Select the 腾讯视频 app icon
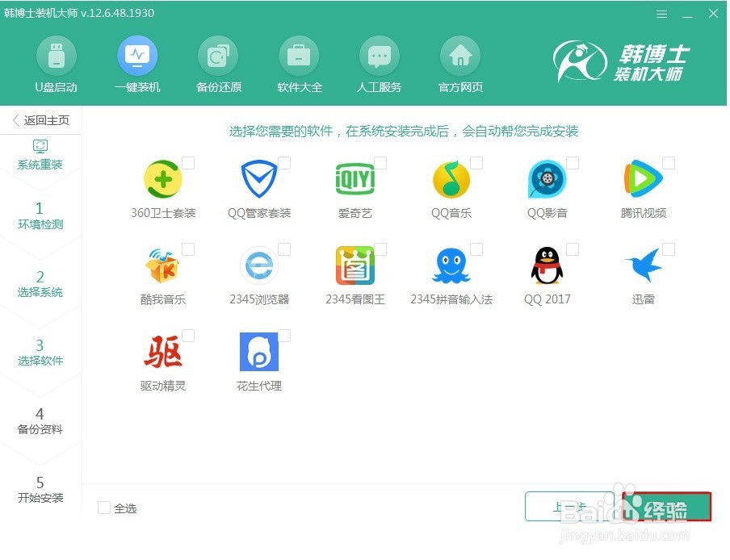The width and height of the screenshot is (730, 560). 644,179
